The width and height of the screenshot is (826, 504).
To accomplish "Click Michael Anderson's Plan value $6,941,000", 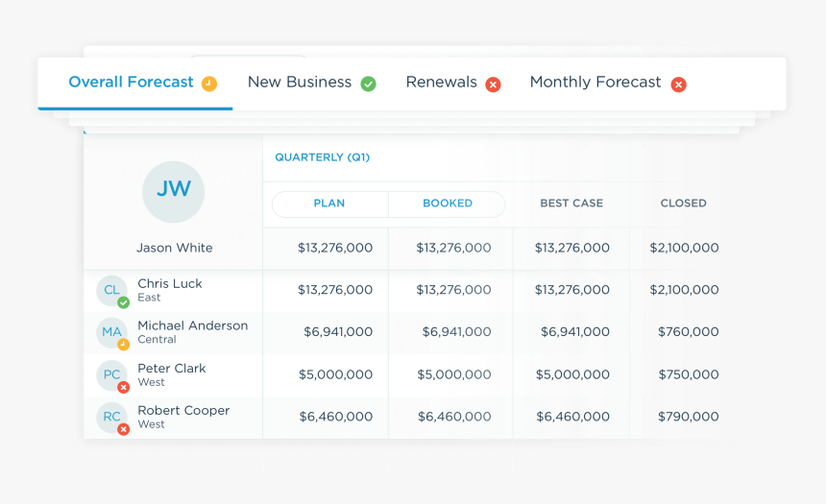I will 338,332.
